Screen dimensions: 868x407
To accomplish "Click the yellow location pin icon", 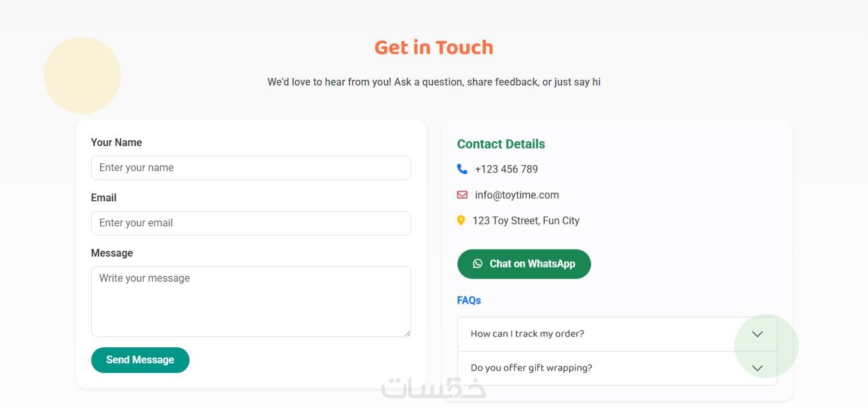I will coord(461,221).
